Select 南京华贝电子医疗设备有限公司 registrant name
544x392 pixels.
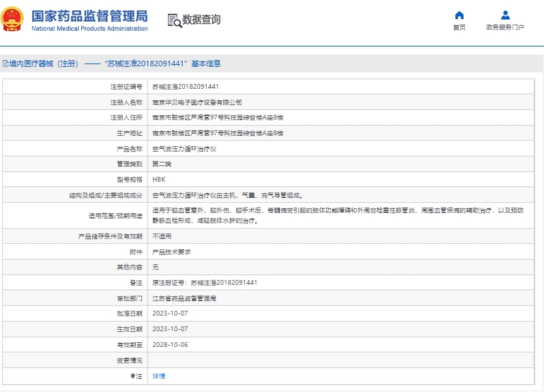(197, 102)
